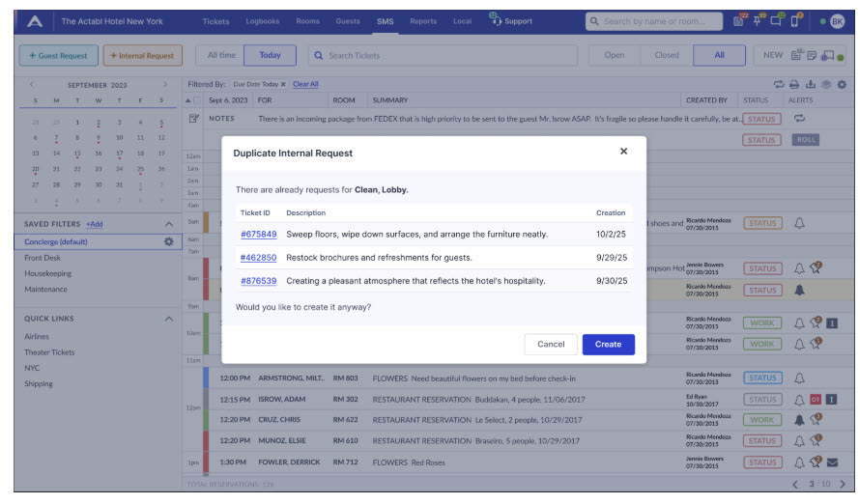Click the sticky note icon next to NEW
The width and height of the screenshot is (860, 504).
coord(812,55)
